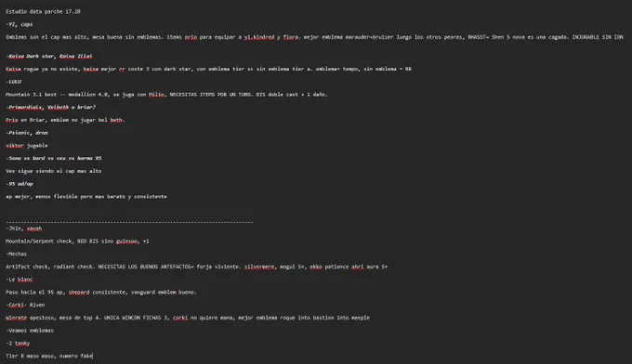The height and width of the screenshot is (364, 632).
Task: Click line 'Prio en Briar, emblem no jugar bel beth.'
Action: (x=65, y=120)
